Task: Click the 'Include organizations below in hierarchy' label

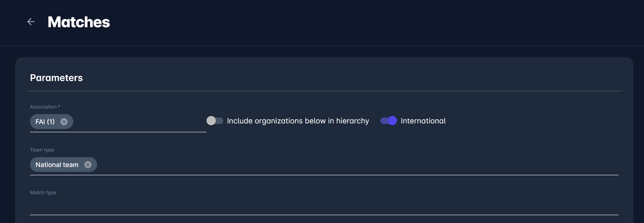Action: 298,121
